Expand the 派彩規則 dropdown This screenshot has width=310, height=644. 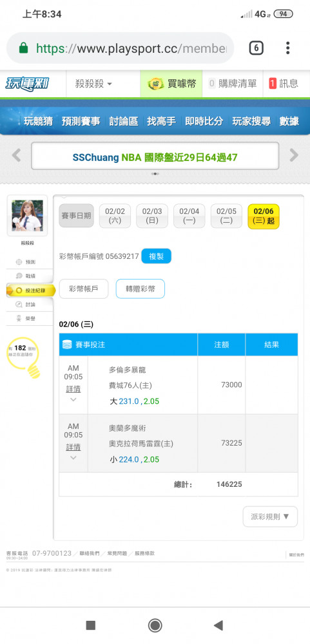coord(270,516)
